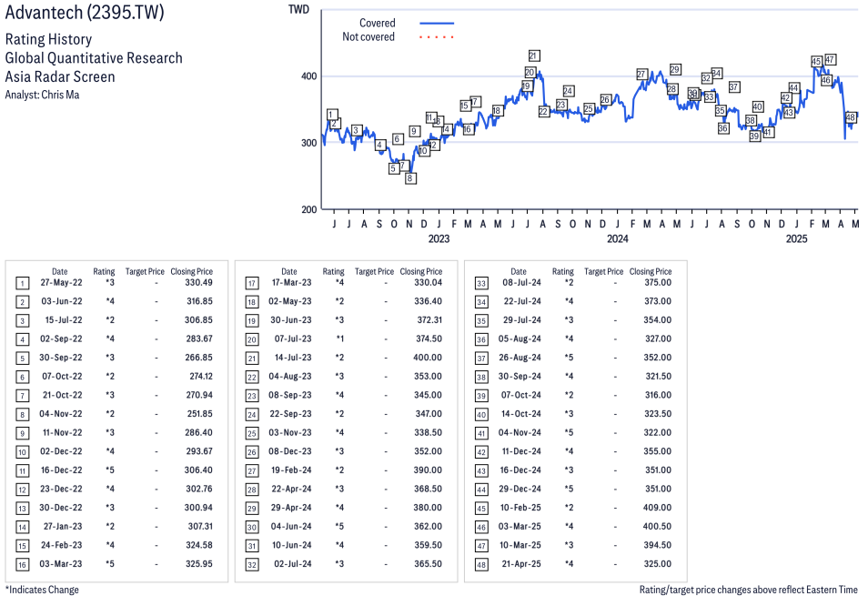The image size is (868, 596).
Task: Click the Not covered legend label
Action: pyautogui.click(x=368, y=37)
